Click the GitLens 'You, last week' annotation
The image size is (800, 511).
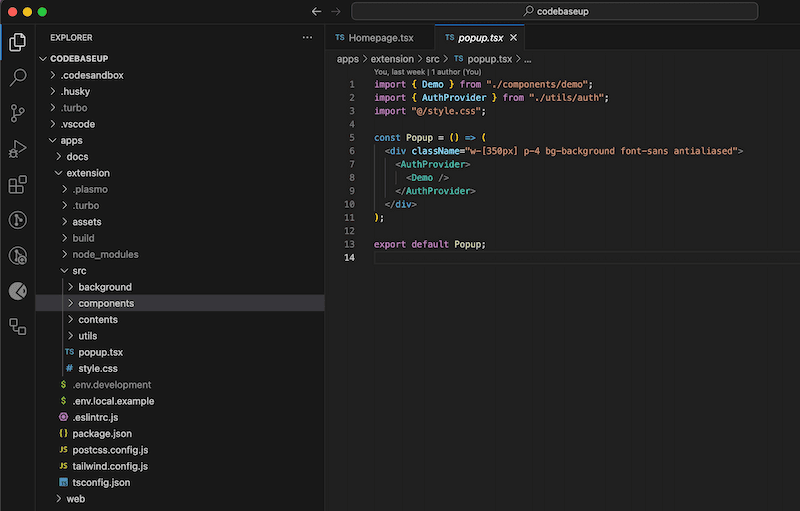click(x=428, y=72)
